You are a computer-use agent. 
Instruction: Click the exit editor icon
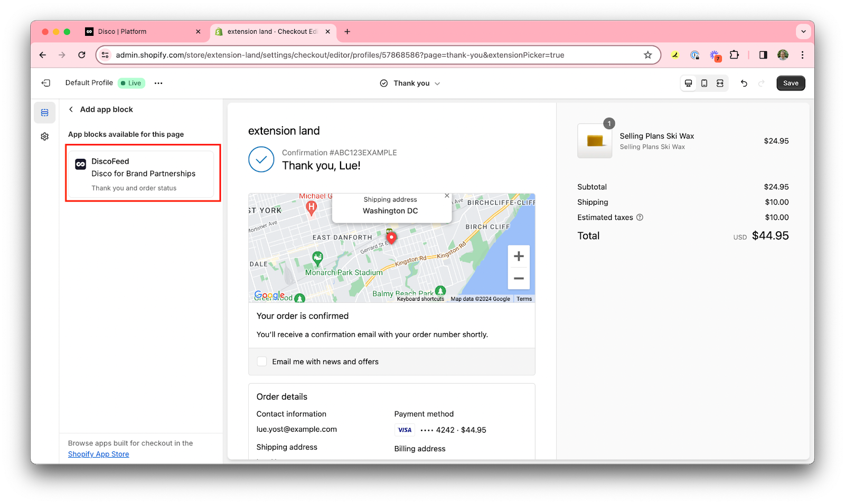(x=46, y=83)
